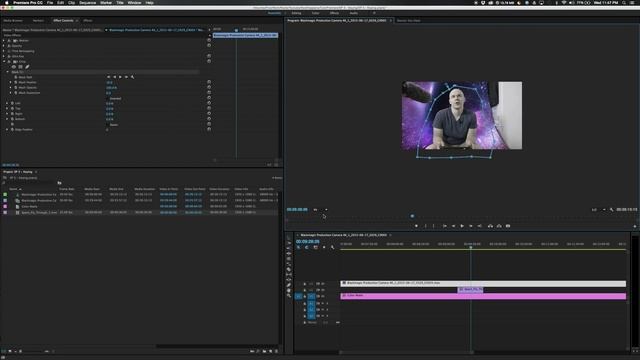Toggle Snap in timeline header
Viewport: 640px width, 360px height.
tap(307, 247)
